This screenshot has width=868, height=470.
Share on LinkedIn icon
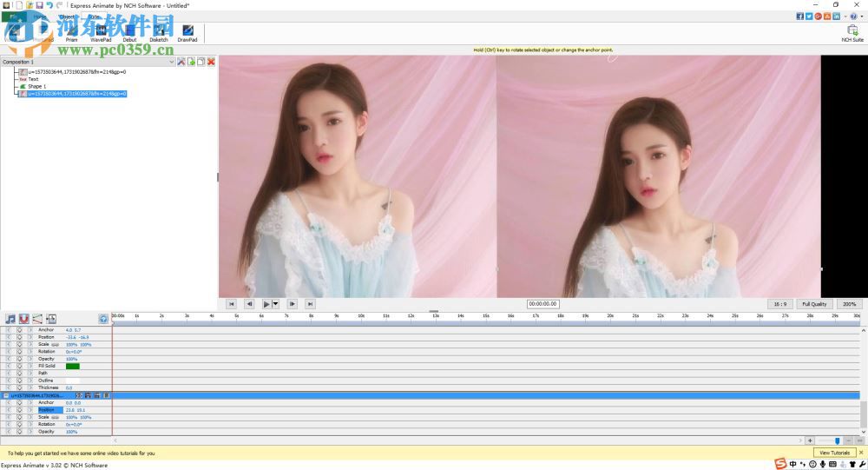[837, 17]
